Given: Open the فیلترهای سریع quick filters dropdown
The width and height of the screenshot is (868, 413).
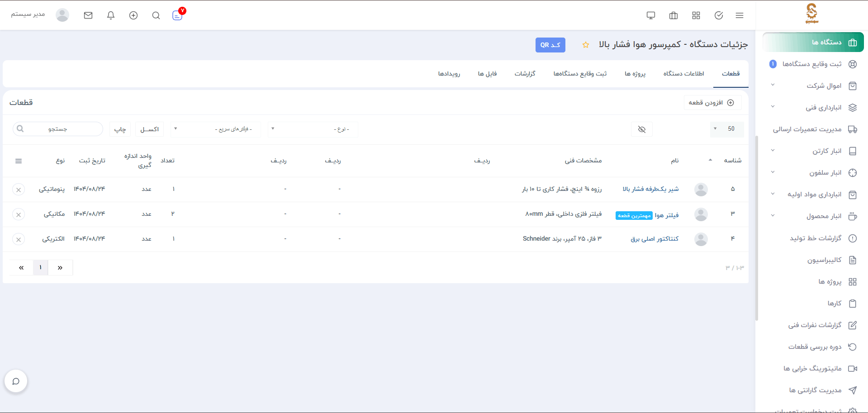Looking at the screenshot, I should 216,129.
